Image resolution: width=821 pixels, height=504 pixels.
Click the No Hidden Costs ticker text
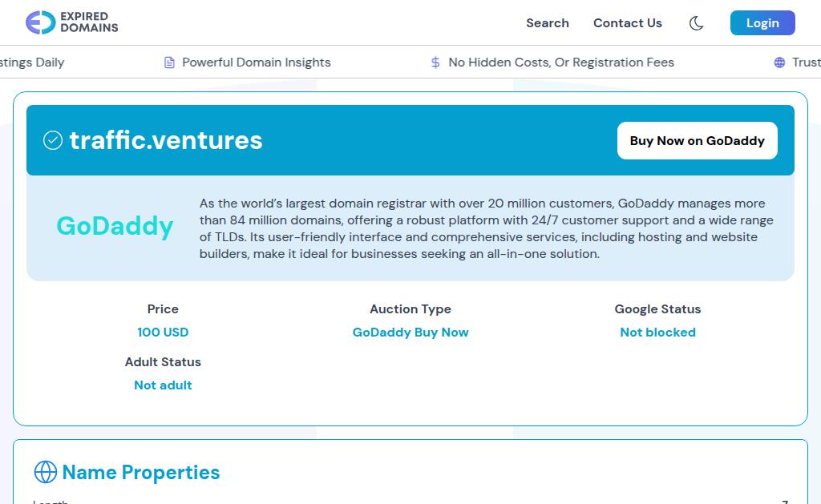561,62
